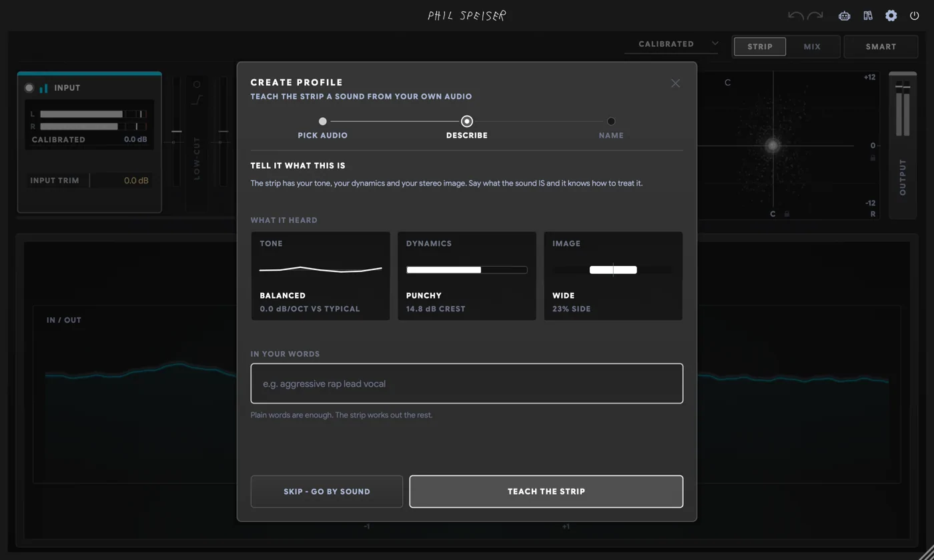Click TEACH THE STRIP button
Viewport: 934px width, 560px height.
point(546,491)
